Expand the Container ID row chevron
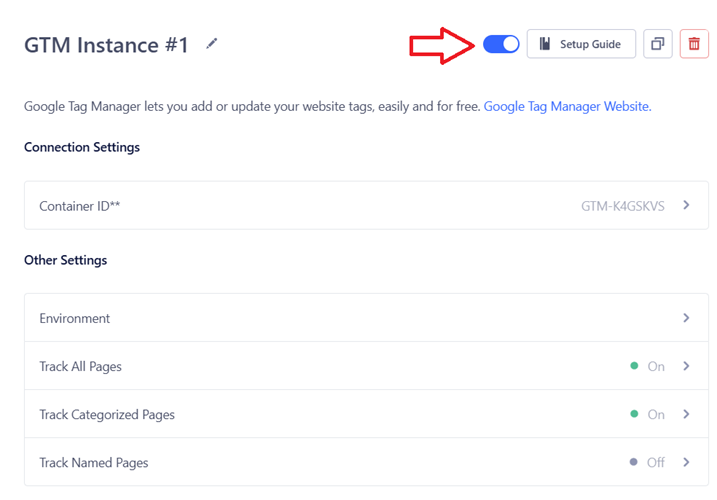This screenshot has width=717, height=500. click(x=686, y=205)
